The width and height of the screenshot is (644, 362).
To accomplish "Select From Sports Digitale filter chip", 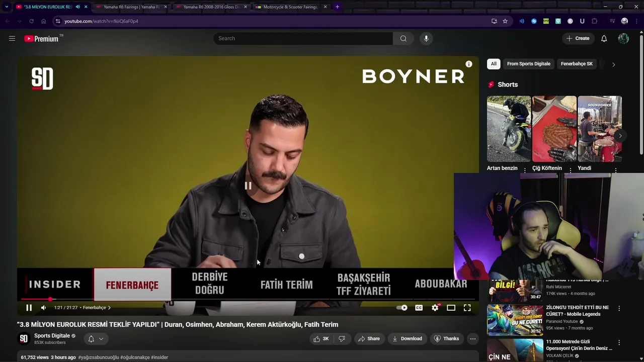I will [x=528, y=64].
